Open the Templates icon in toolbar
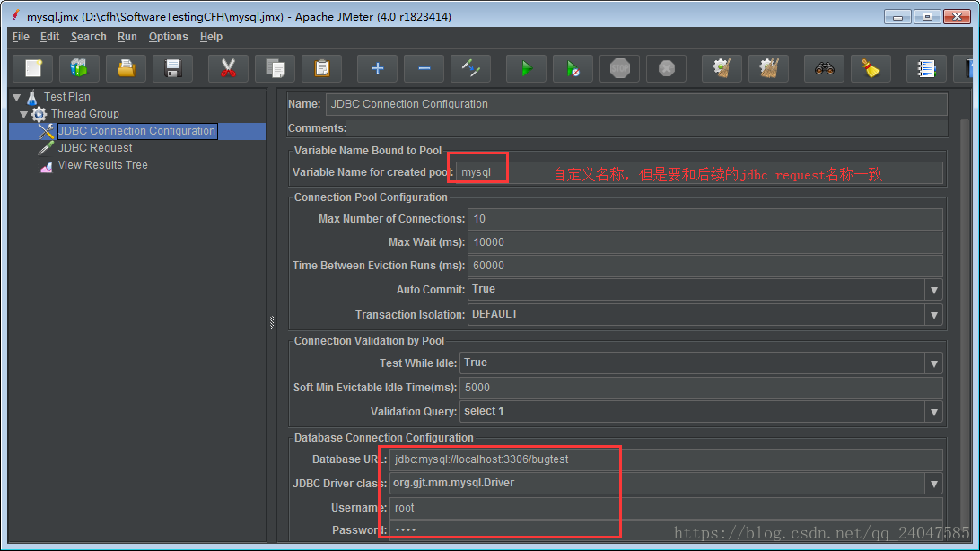Viewport: 980px width, 551px height. click(79, 68)
